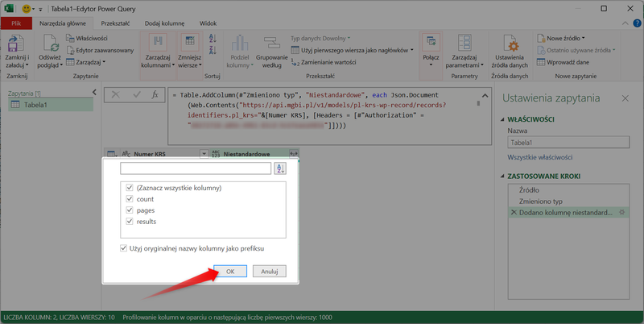The width and height of the screenshot is (644, 324).
Task: Sort descending with the Z-A icon
Action: pyautogui.click(x=213, y=50)
